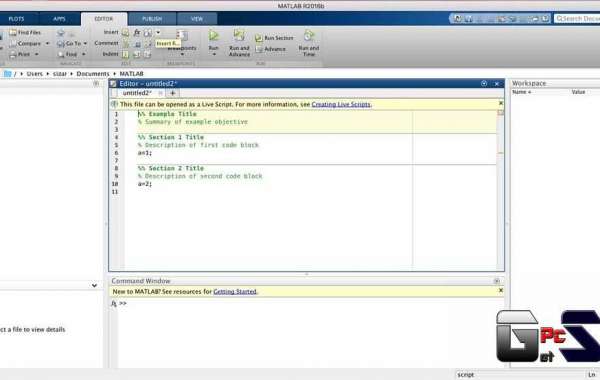The width and height of the screenshot is (600, 380).
Task: Click the Run and Time button
Action: (309, 43)
